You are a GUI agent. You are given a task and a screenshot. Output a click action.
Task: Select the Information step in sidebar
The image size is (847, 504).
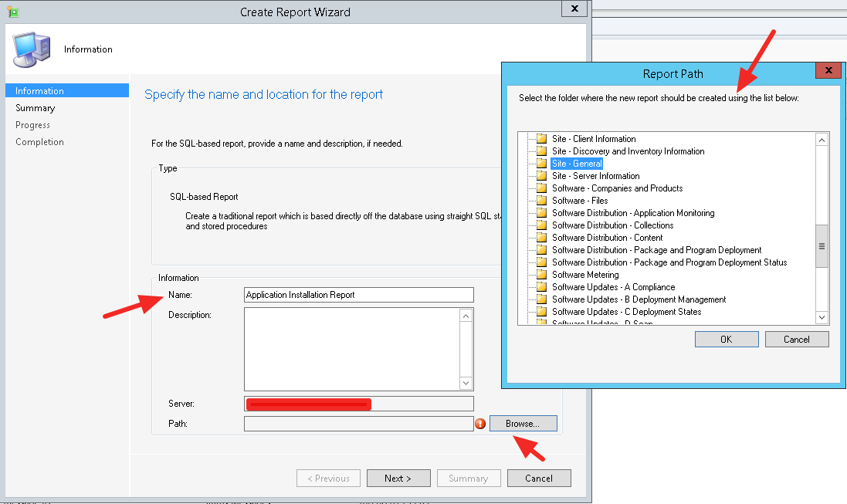[x=40, y=91]
